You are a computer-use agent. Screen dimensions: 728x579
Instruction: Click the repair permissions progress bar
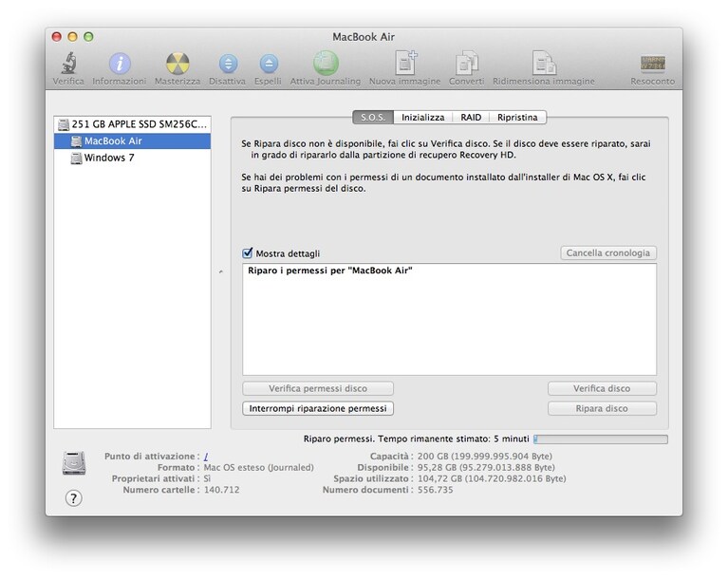[x=601, y=439]
